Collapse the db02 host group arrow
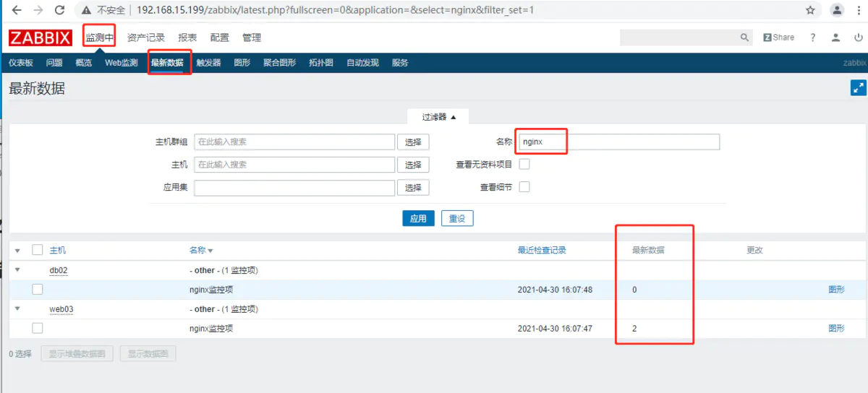Screen dimensions: 868x393 (x=17, y=270)
